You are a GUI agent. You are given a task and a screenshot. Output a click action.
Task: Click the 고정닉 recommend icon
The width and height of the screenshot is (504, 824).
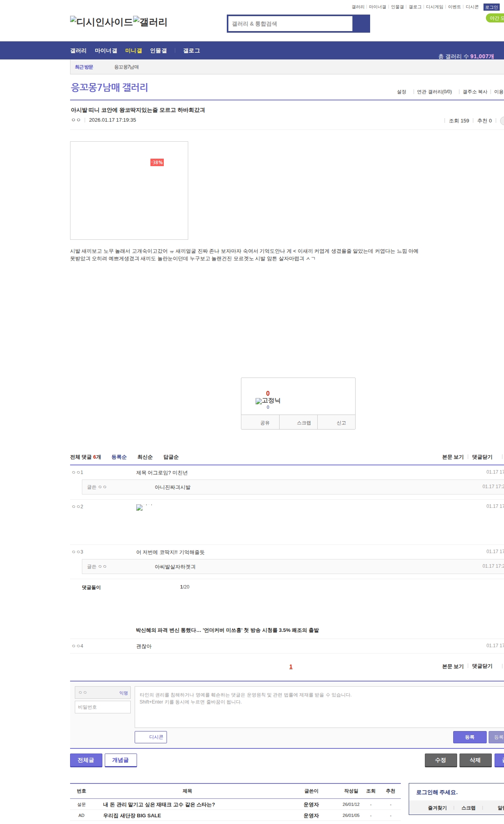[x=268, y=401]
